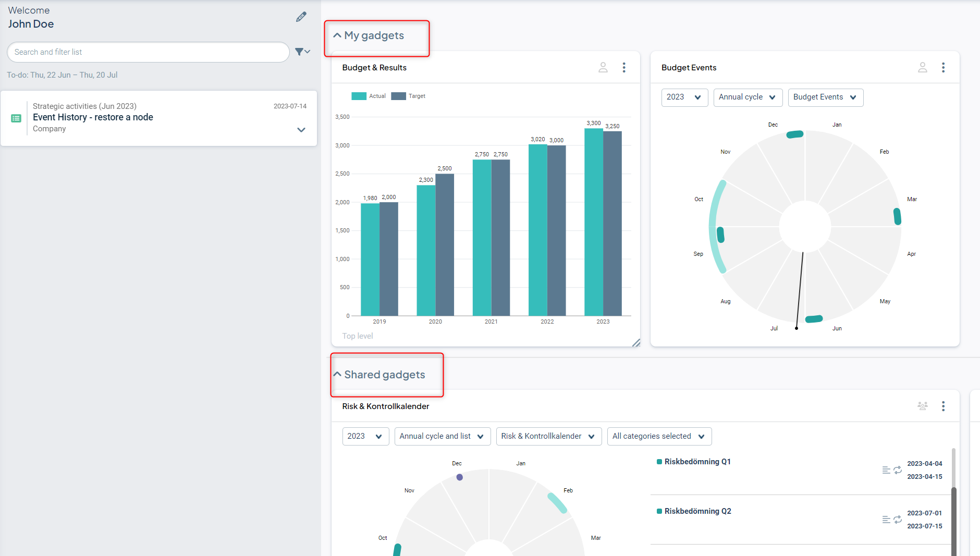
Task: Expand the Event History task chevron
Action: pyautogui.click(x=301, y=130)
